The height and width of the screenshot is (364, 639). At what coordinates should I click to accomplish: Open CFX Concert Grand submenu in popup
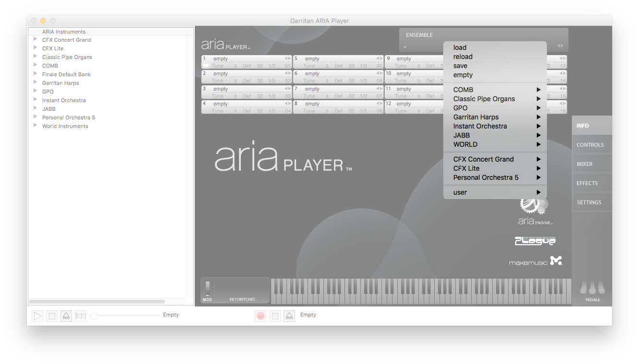495,159
